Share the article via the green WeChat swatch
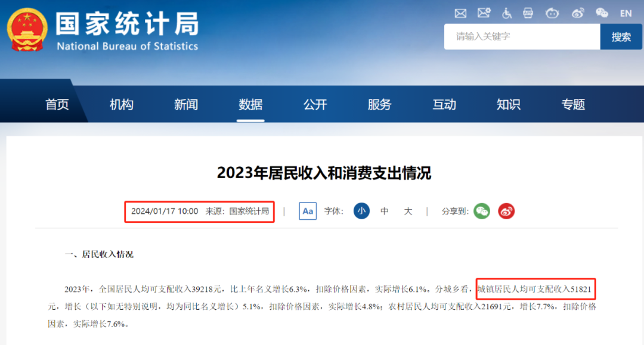The height and width of the screenshot is (345, 644). click(x=482, y=211)
